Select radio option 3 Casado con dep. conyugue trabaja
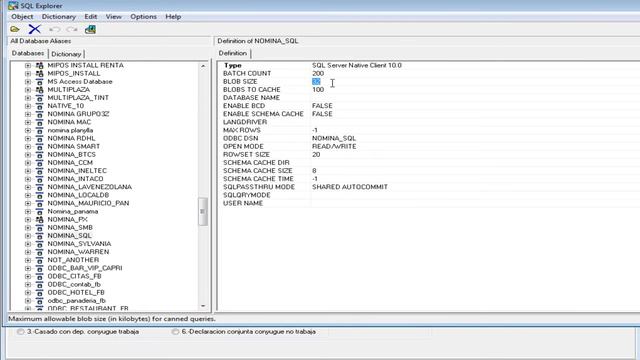Image resolution: width=640 pixels, height=360 pixels. [20, 332]
